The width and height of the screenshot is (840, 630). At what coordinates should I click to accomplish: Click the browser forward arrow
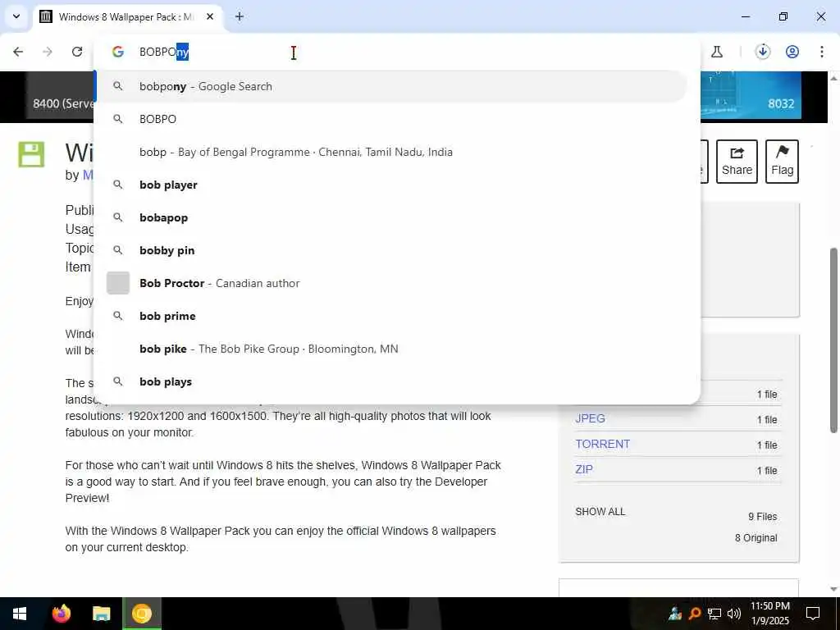point(48,52)
